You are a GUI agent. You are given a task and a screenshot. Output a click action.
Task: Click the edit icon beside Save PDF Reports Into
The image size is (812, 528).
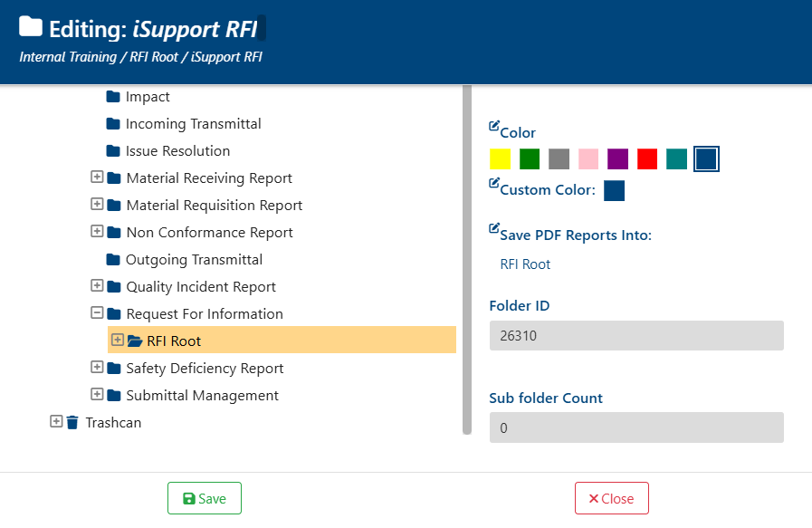tap(494, 228)
